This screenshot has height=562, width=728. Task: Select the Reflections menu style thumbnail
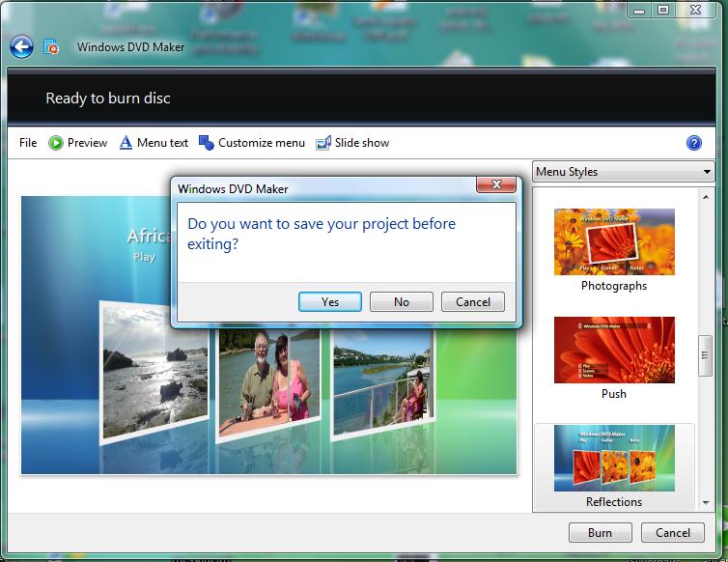click(x=614, y=458)
